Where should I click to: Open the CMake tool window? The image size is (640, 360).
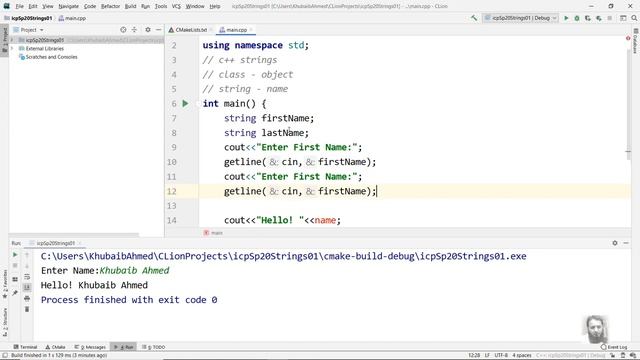coord(56,347)
